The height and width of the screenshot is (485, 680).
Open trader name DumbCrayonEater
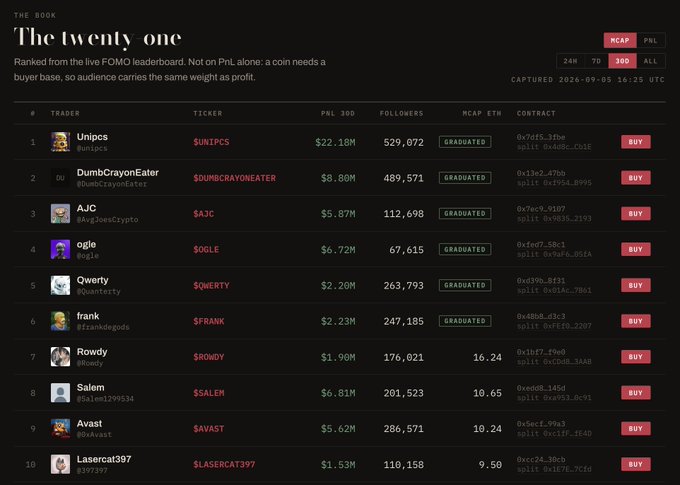[x=118, y=173]
